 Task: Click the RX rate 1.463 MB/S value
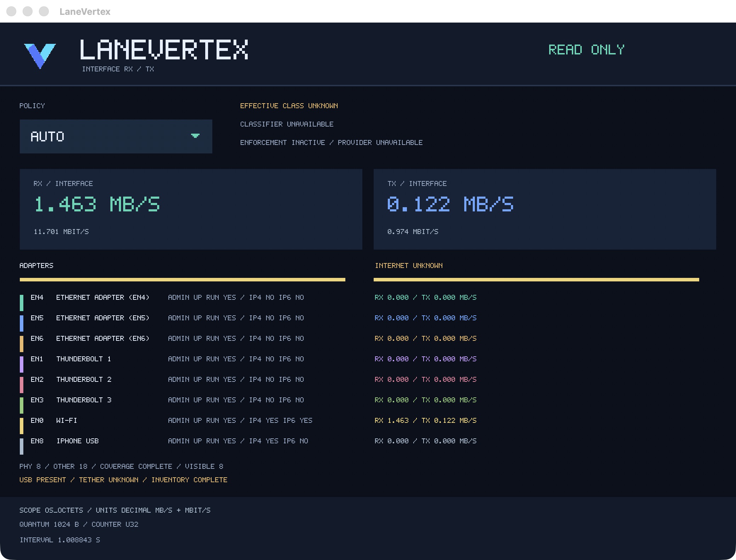coord(97,204)
